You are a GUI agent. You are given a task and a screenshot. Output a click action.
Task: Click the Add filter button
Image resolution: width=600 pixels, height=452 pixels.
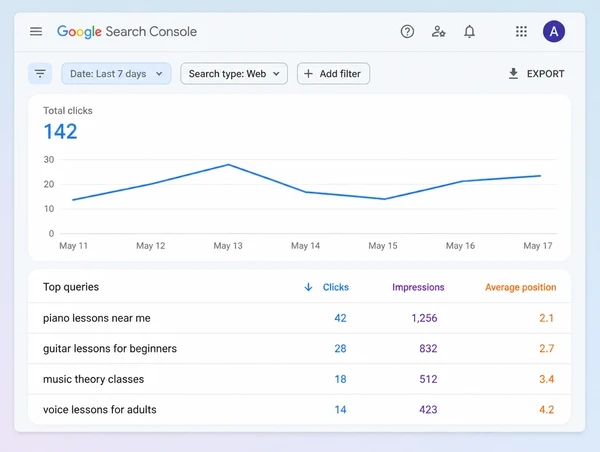point(333,73)
